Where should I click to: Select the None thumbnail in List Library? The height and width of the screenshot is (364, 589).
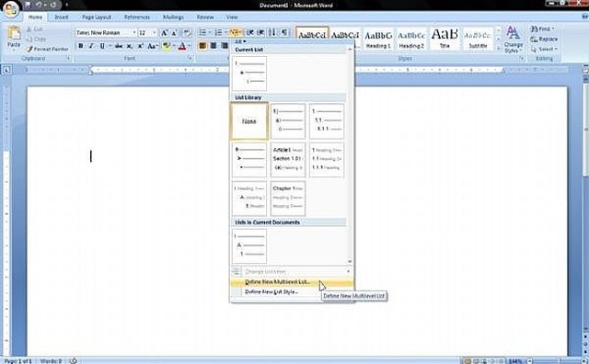point(249,121)
